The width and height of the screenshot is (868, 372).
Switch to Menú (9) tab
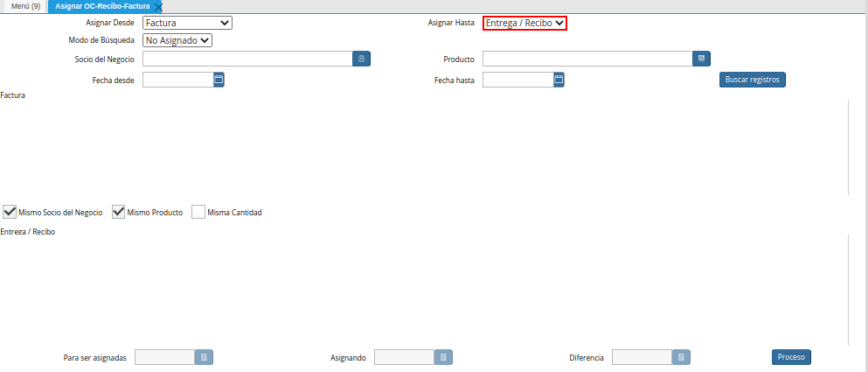click(25, 6)
